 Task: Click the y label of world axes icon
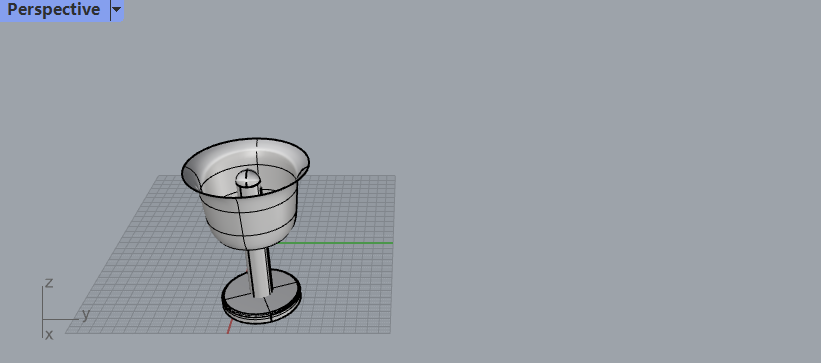85,314
